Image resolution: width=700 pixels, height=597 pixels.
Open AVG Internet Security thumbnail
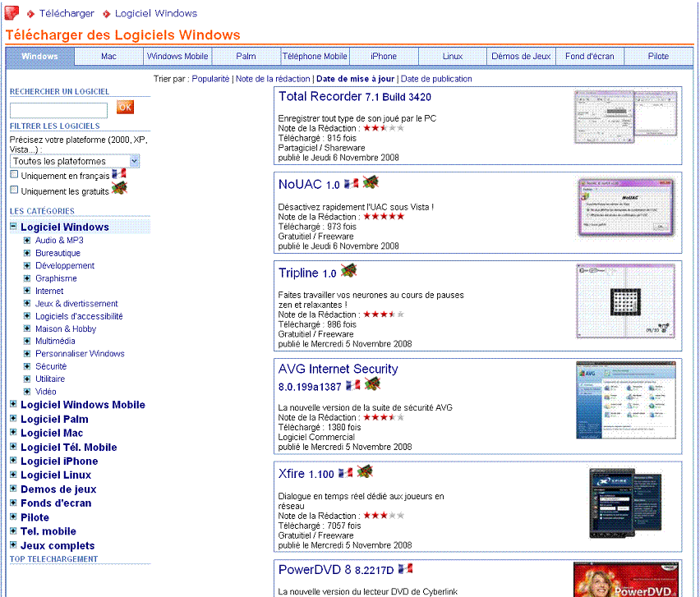pyautogui.click(x=626, y=400)
